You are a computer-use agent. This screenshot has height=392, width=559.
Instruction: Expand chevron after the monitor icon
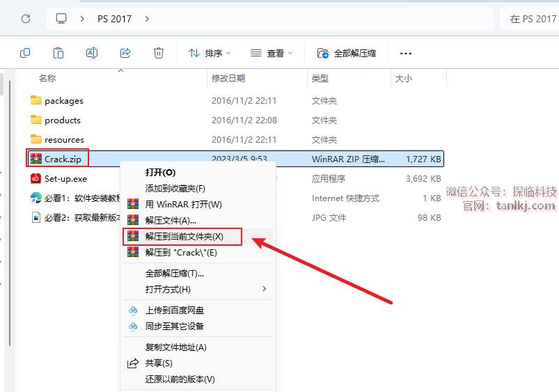82,19
